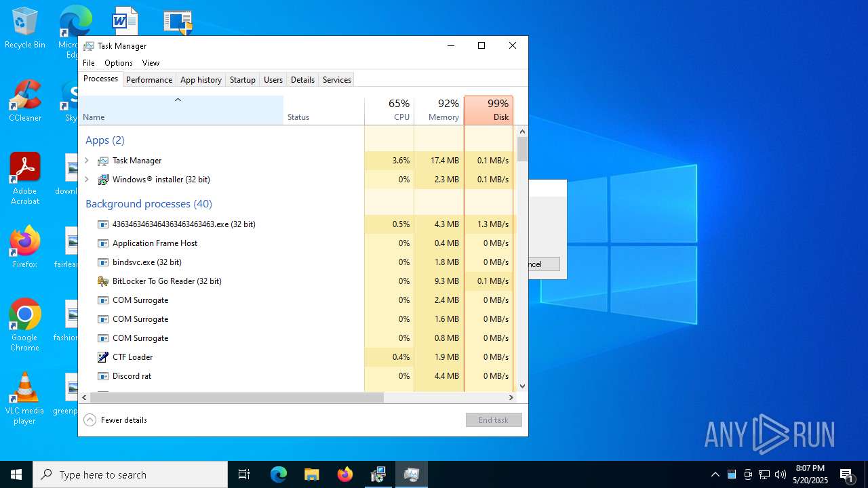The image size is (868, 488).
Task: Open the Windows Start menu
Action: click(x=16, y=474)
